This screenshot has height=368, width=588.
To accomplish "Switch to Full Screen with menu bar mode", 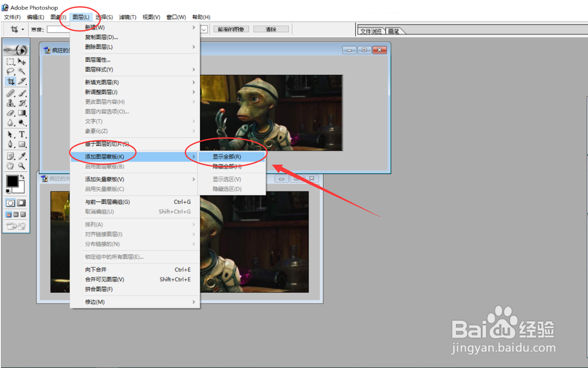I will click(x=16, y=215).
